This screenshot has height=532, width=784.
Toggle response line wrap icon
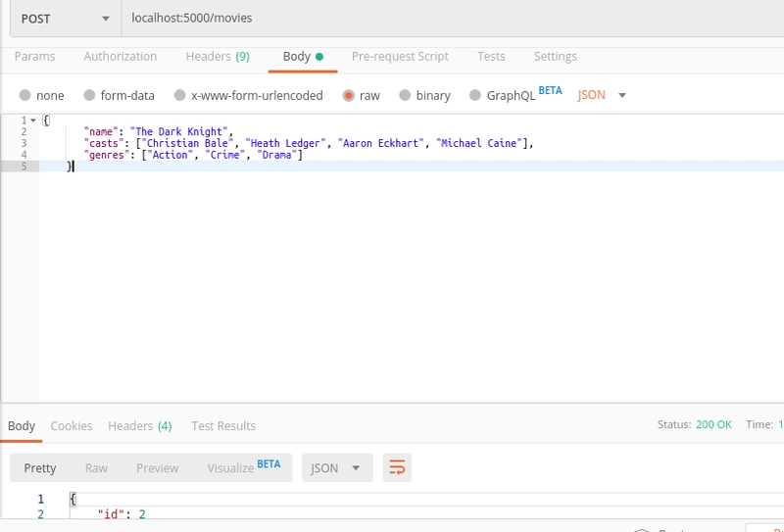(x=397, y=467)
